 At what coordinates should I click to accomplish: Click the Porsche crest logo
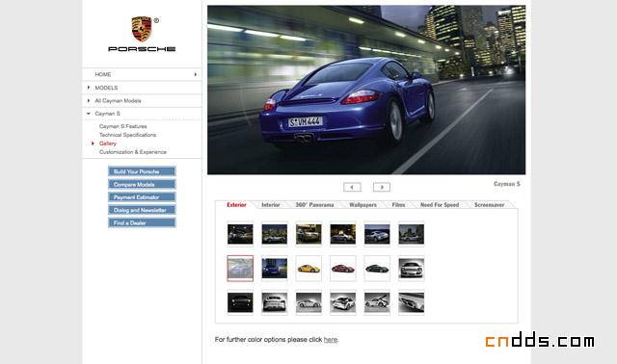142,29
